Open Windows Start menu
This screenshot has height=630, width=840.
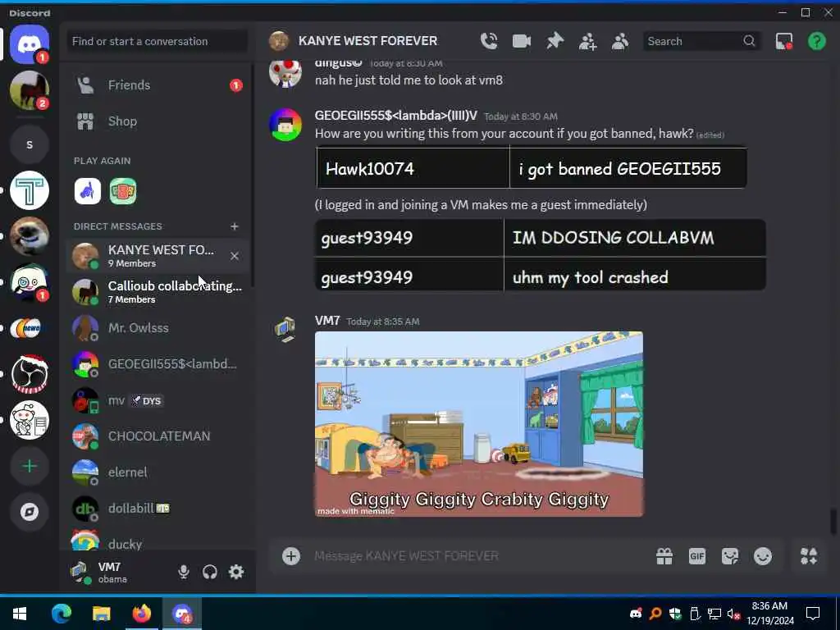pyautogui.click(x=20, y=614)
